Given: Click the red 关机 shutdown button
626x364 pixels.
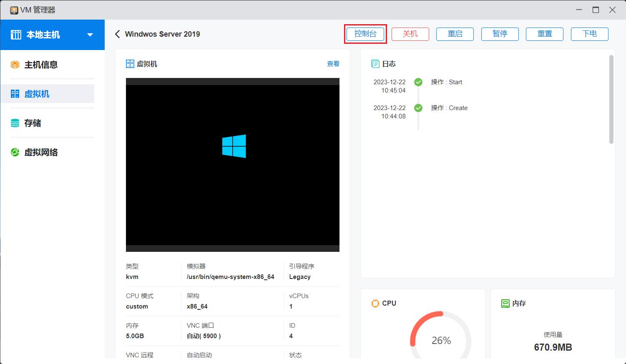Looking at the screenshot, I should point(410,34).
